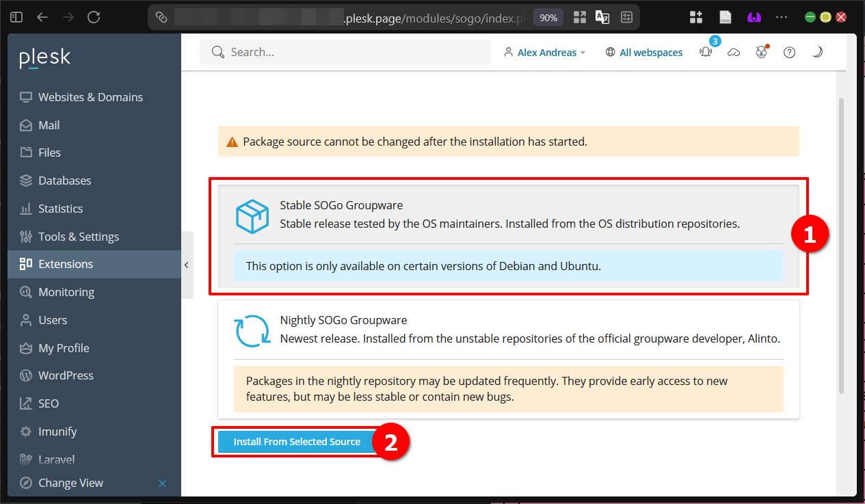The height and width of the screenshot is (504, 865).
Task: Click the cloud icon in Plesk header
Action: (734, 53)
